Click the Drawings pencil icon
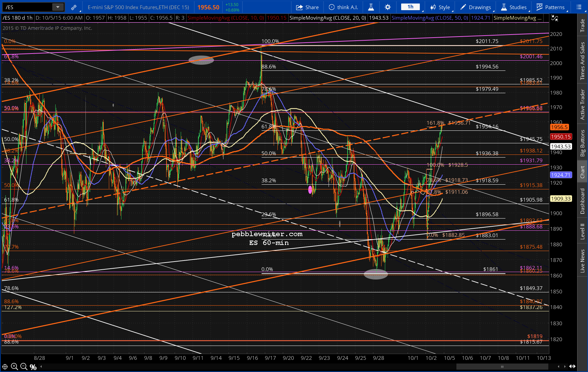 click(x=463, y=7)
